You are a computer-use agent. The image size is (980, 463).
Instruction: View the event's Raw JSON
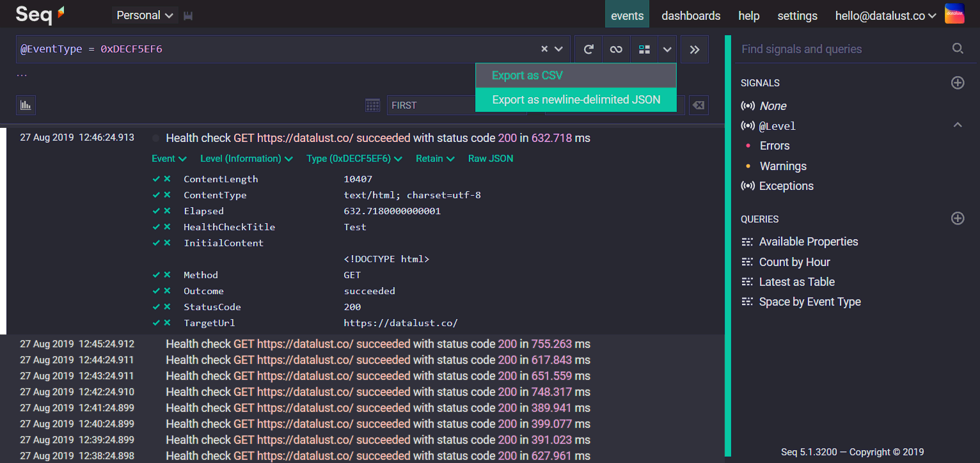(491, 159)
